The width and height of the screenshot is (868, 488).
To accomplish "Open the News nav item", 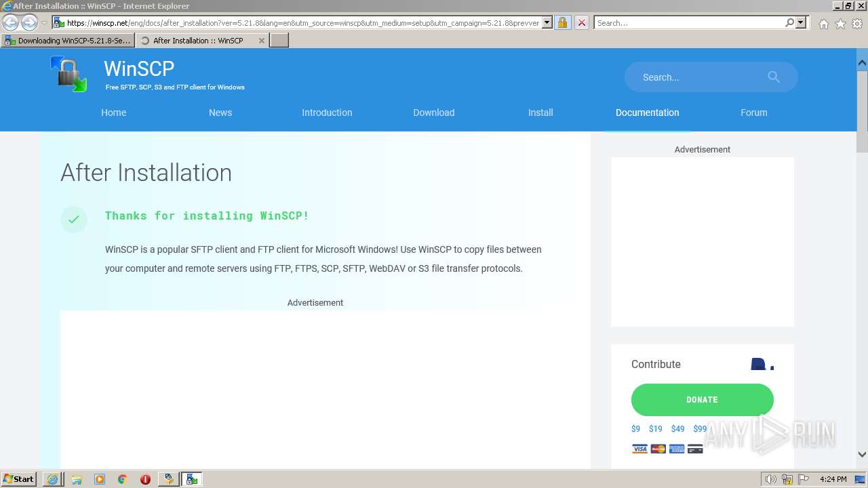I will point(220,113).
